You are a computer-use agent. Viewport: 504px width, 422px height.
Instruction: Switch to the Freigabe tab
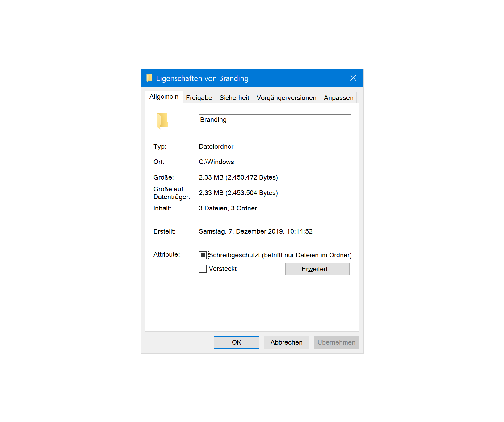[x=199, y=97]
